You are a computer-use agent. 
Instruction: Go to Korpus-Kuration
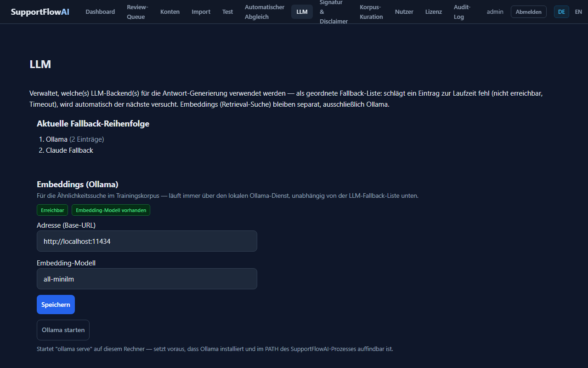pos(371,11)
